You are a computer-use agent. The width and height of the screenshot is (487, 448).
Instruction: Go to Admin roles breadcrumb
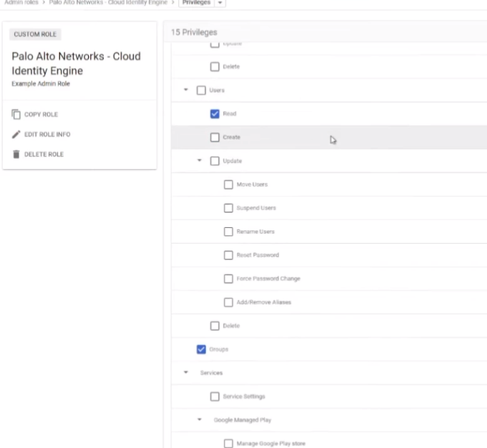[22, 3]
